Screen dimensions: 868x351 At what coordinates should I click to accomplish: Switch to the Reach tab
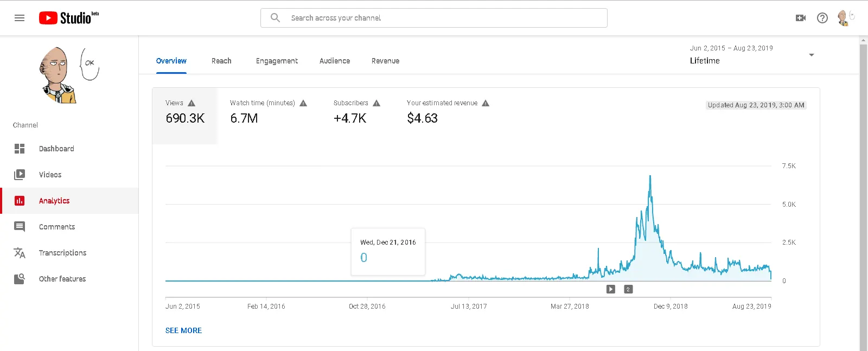point(221,61)
